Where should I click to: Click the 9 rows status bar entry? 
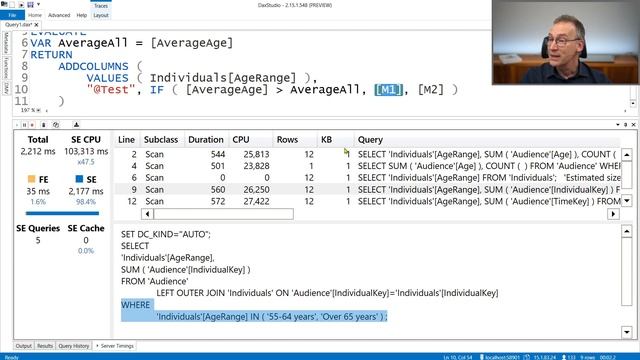[x=587, y=357]
